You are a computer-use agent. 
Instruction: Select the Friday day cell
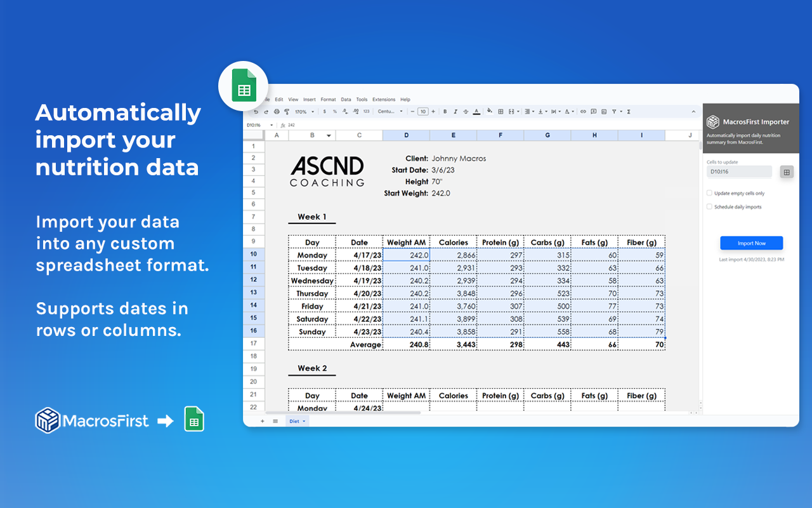coord(312,306)
